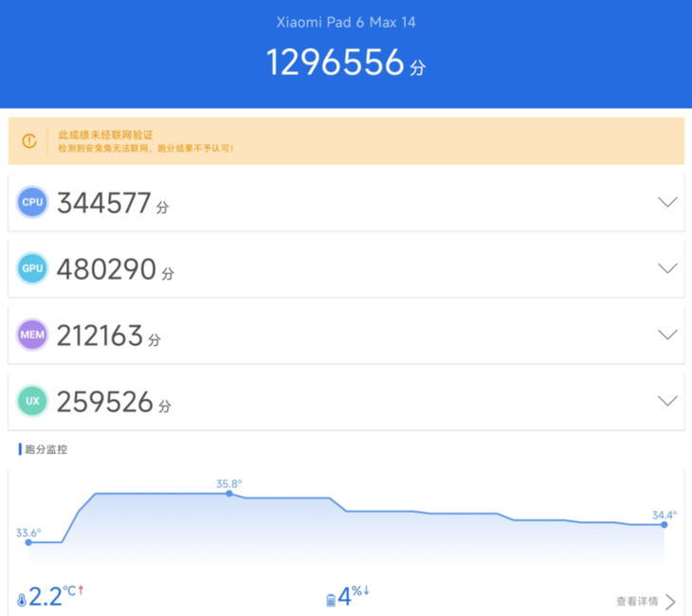
Task: Click the 33.6° start point on the chart
Action: point(28,542)
